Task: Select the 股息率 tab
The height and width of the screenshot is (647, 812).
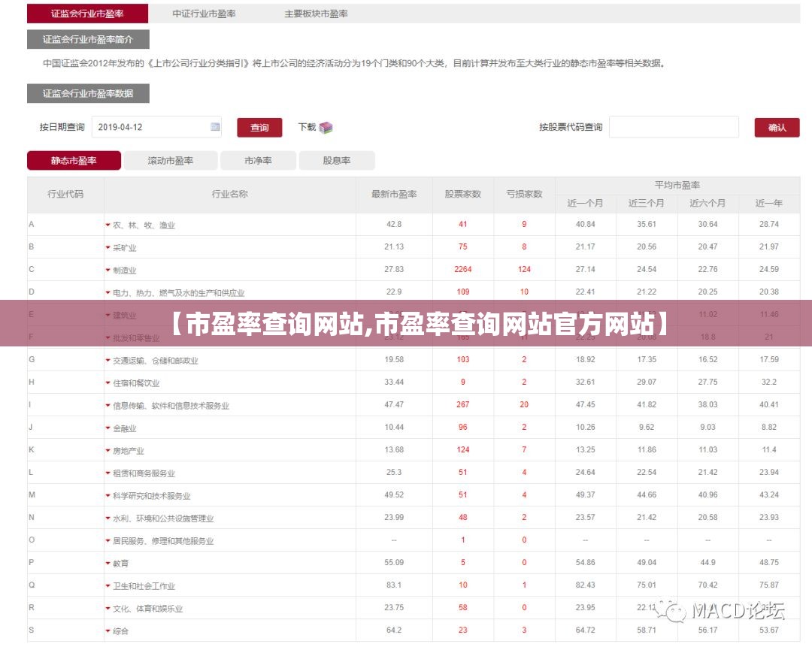Action: (x=337, y=161)
